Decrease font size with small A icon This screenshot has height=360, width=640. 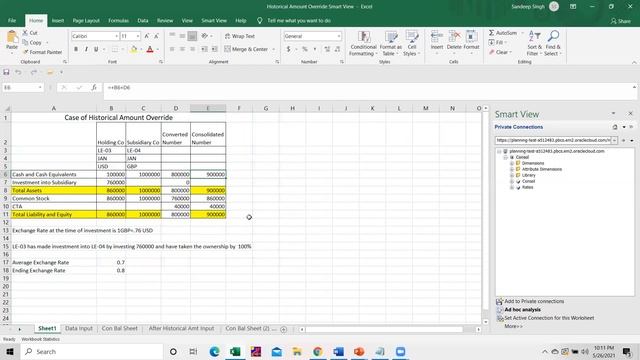point(156,36)
